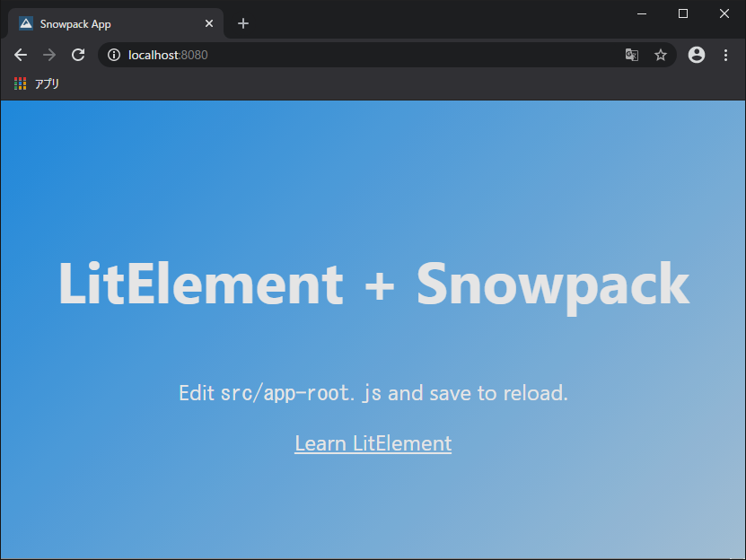Bookmark this page with star icon
The image size is (746, 560).
[661, 55]
